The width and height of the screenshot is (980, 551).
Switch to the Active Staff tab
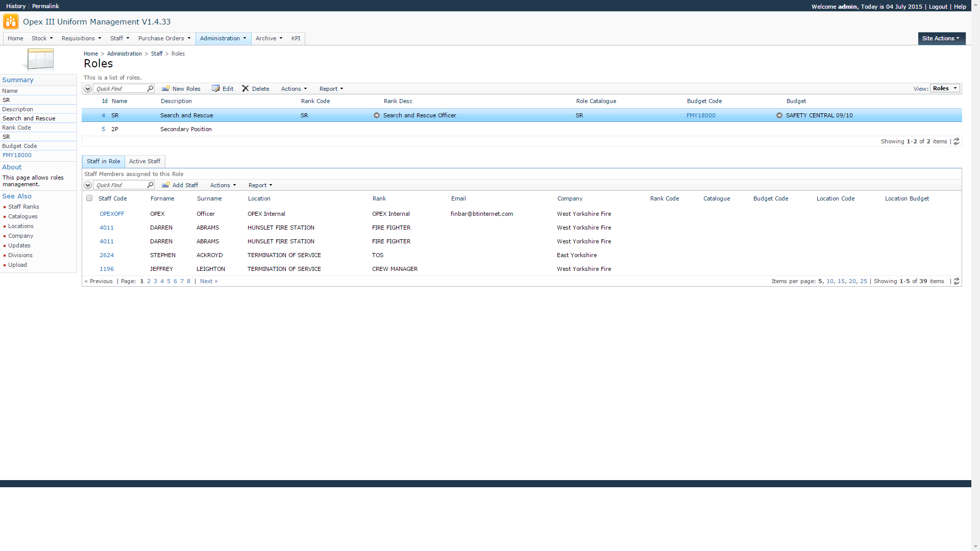(144, 161)
